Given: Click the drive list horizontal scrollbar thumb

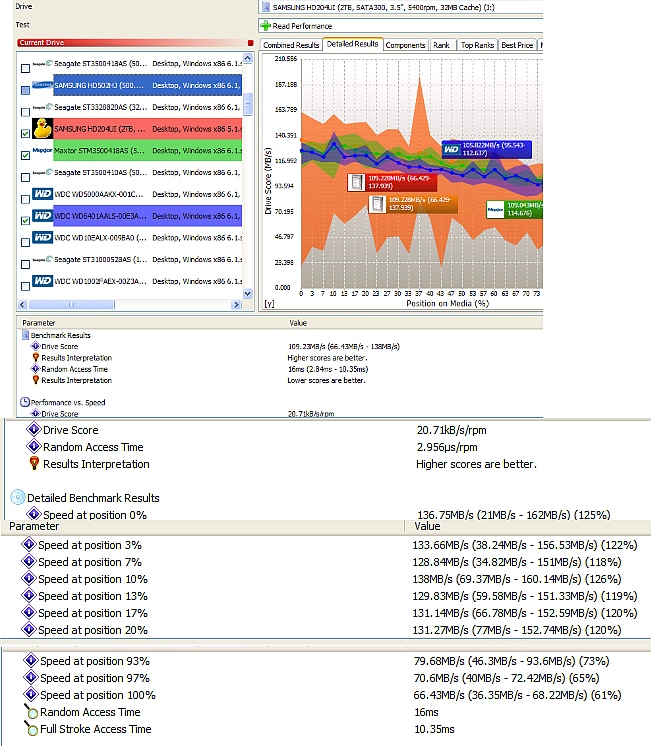Looking at the screenshot, I should click(x=71, y=304).
